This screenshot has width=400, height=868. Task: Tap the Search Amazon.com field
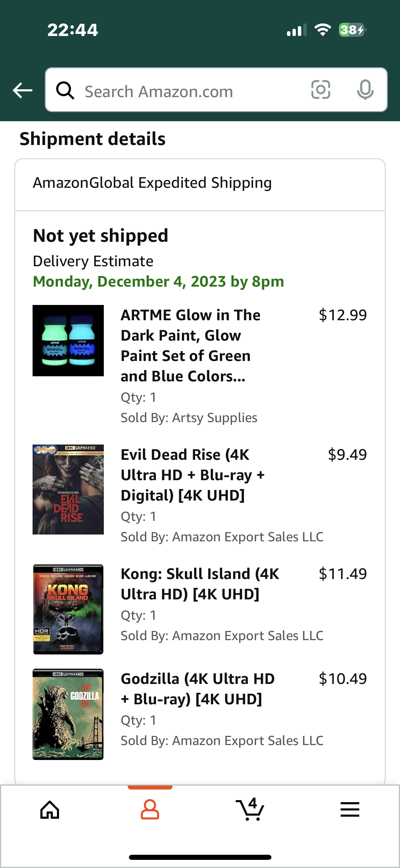(x=190, y=91)
